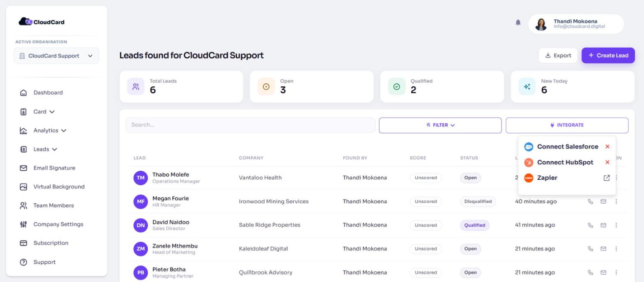This screenshot has height=282, width=644.
Task: Click Thabo Molefe TM avatar
Action: pos(140,178)
